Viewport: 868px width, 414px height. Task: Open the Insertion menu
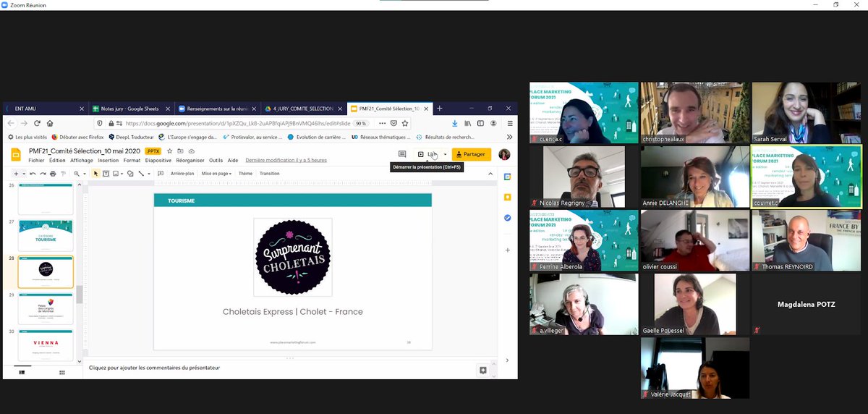pyautogui.click(x=109, y=161)
